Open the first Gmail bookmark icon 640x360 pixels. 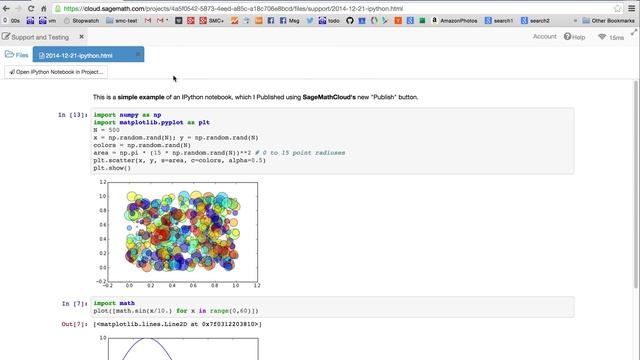(148, 20)
